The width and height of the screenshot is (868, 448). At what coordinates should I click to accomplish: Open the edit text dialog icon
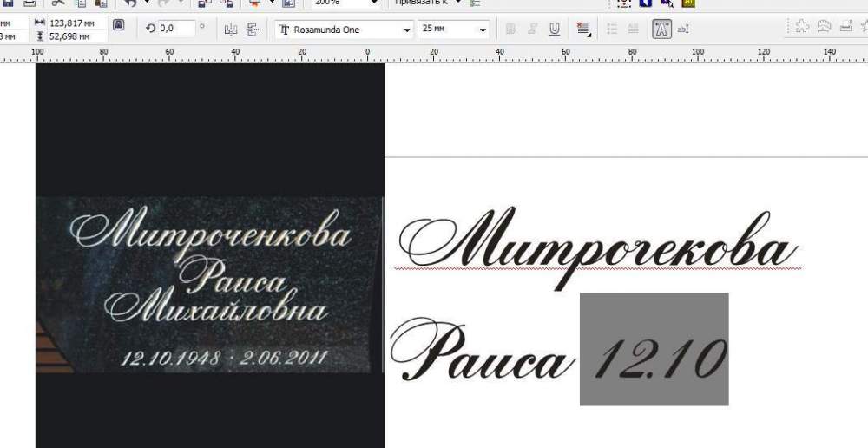[x=683, y=30]
